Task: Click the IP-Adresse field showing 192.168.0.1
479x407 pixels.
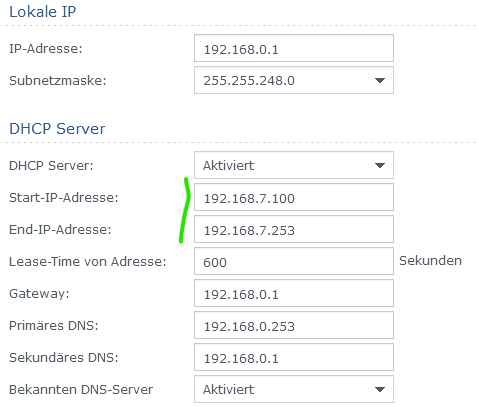Action: pos(294,48)
